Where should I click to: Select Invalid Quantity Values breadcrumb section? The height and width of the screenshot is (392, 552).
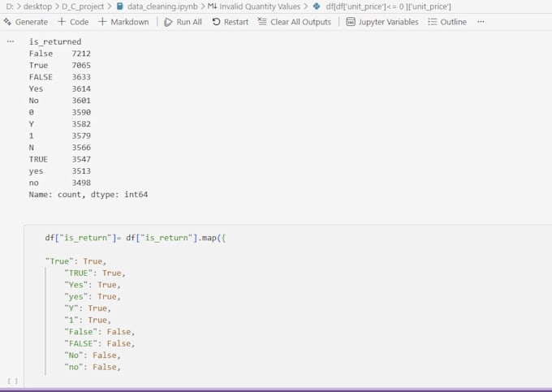[x=260, y=6]
